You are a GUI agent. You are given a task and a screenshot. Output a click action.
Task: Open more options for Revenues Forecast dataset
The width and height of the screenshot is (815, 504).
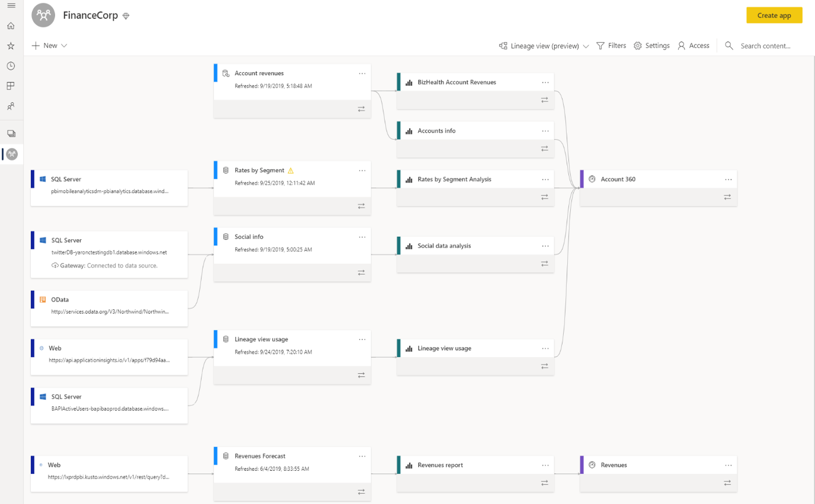click(x=362, y=456)
